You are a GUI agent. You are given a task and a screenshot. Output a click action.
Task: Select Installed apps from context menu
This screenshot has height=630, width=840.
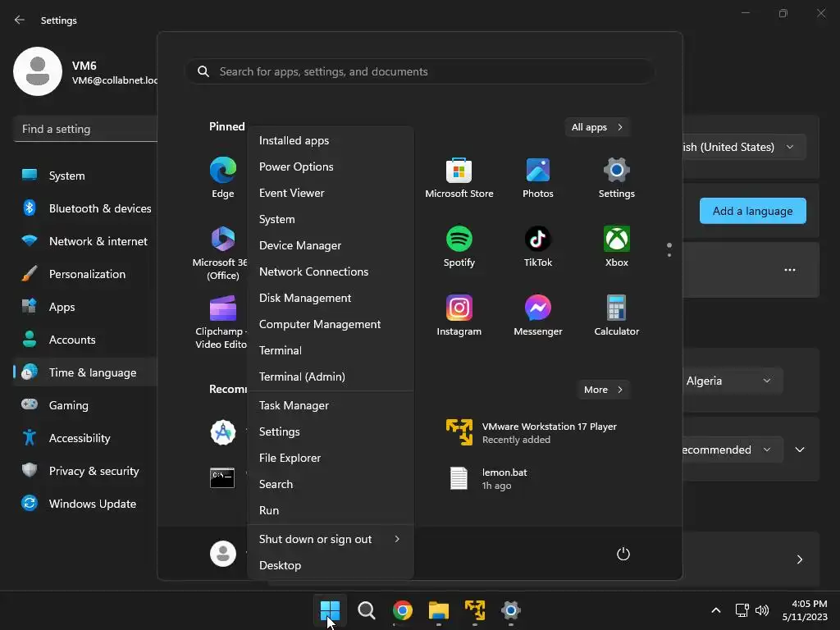[x=331, y=140]
